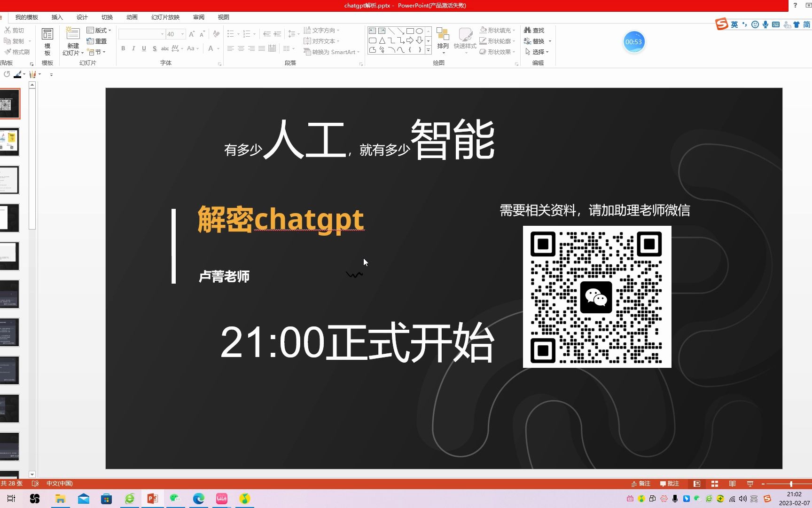
Task: Open the help question mark icon
Action: point(795,6)
